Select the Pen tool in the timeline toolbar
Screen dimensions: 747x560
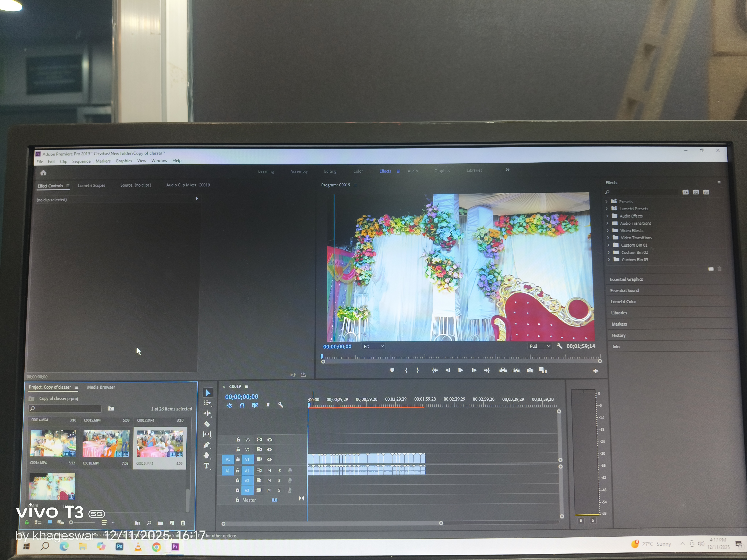pos(207,444)
